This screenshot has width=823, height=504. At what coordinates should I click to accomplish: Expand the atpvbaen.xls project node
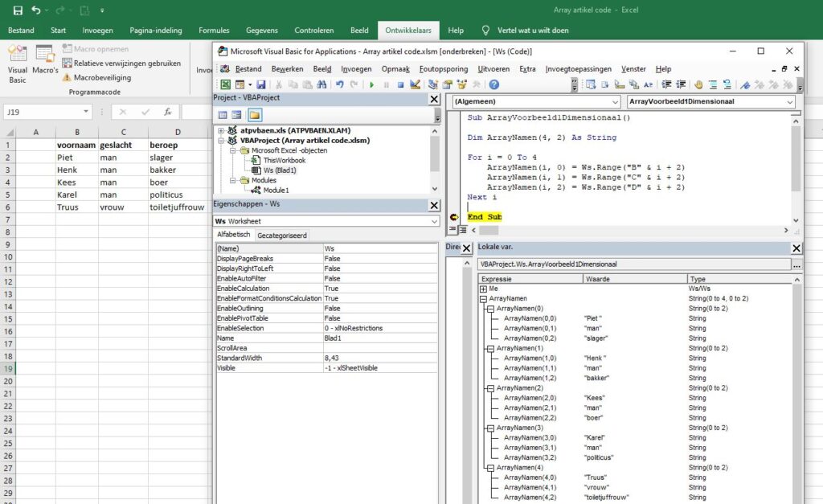point(221,130)
